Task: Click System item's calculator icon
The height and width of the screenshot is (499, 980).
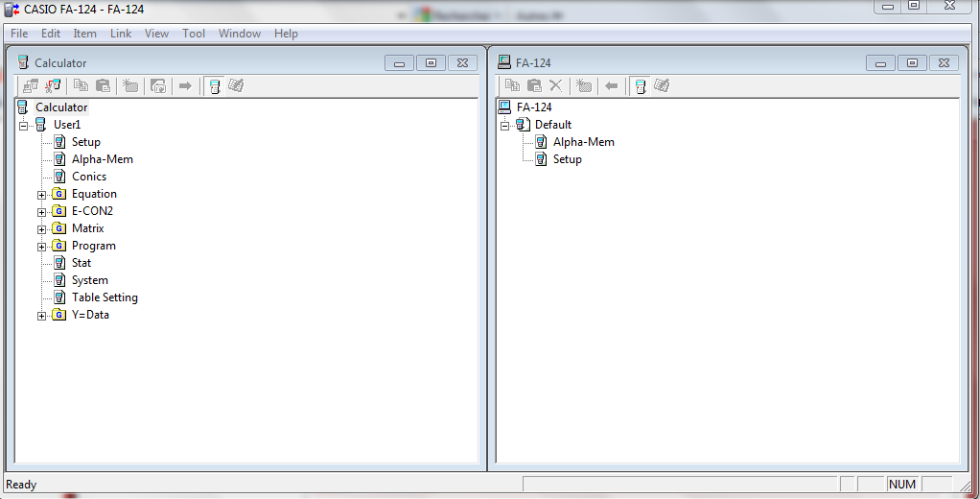Action: [x=59, y=280]
